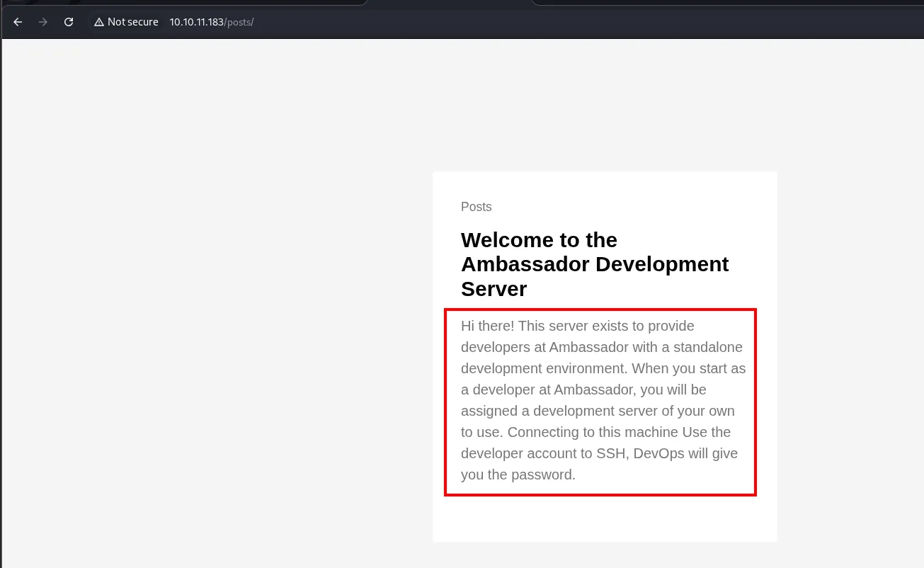This screenshot has height=568, width=924.
Task: Go back to the previous page
Action: (x=18, y=22)
